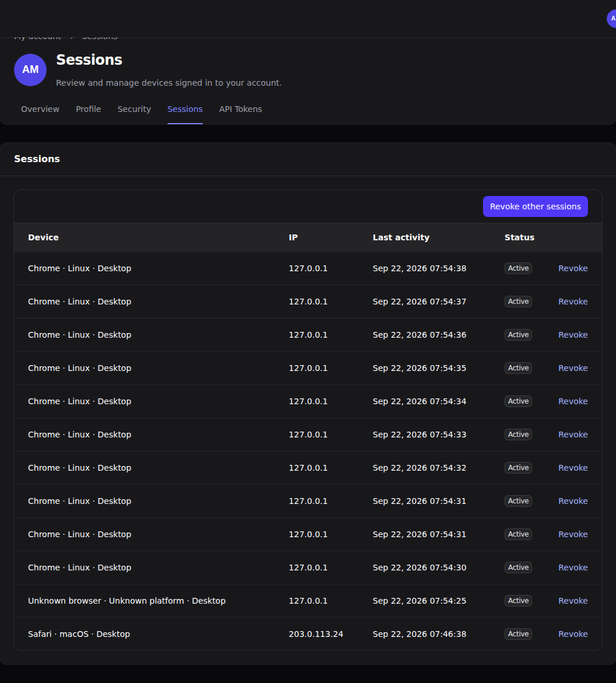Screen dimensions: 616x683
Task: Click the Sep 22, 2026 07:54:36 timestamp
Action: coord(419,335)
